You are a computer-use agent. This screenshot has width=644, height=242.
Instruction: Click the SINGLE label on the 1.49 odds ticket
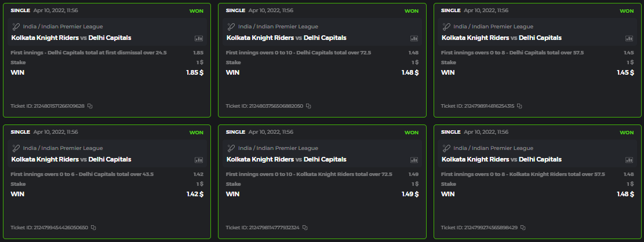point(235,132)
